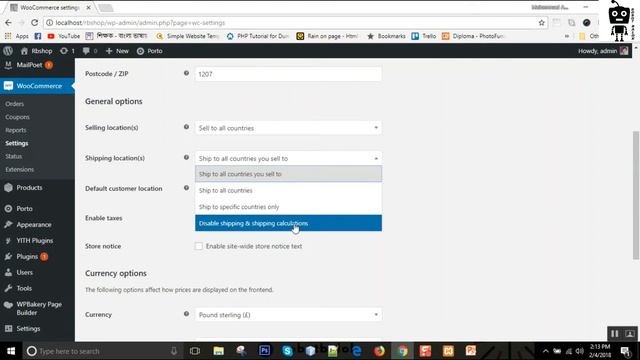Viewport: 640px width, 360px height.
Task: Open WooCommerce Coupons submenu
Action: pos(18,117)
